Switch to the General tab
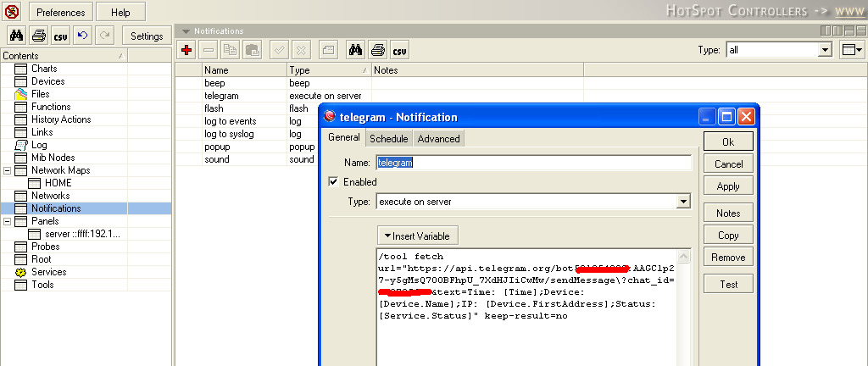Image resolution: width=868 pixels, height=366 pixels. 344,137
